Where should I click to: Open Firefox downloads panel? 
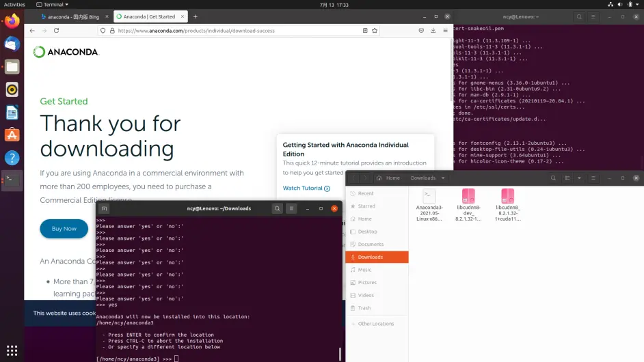point(433,30)
